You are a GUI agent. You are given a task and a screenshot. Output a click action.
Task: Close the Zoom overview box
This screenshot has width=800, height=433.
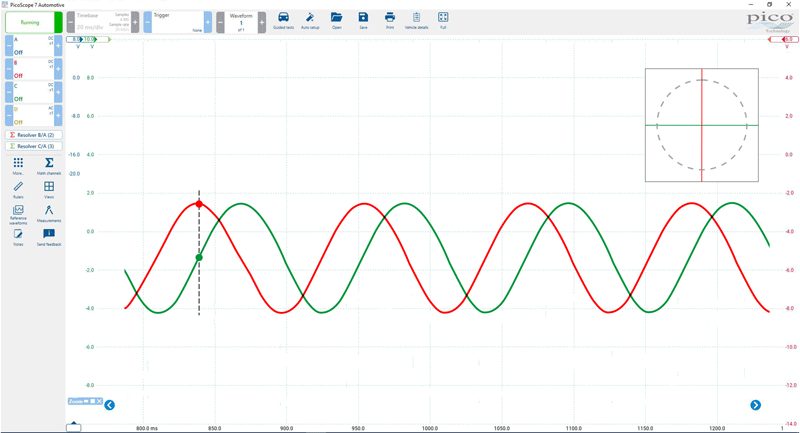coord(99,401)
